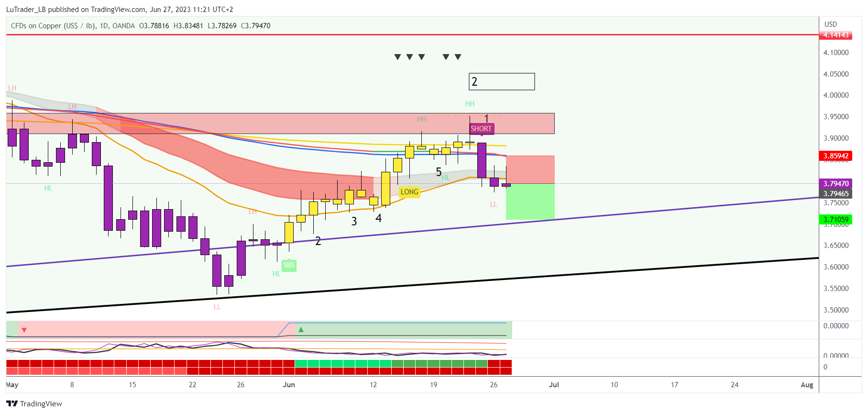
Task: Click the 3.60000 price axis value
Action: tap(836, 267)
